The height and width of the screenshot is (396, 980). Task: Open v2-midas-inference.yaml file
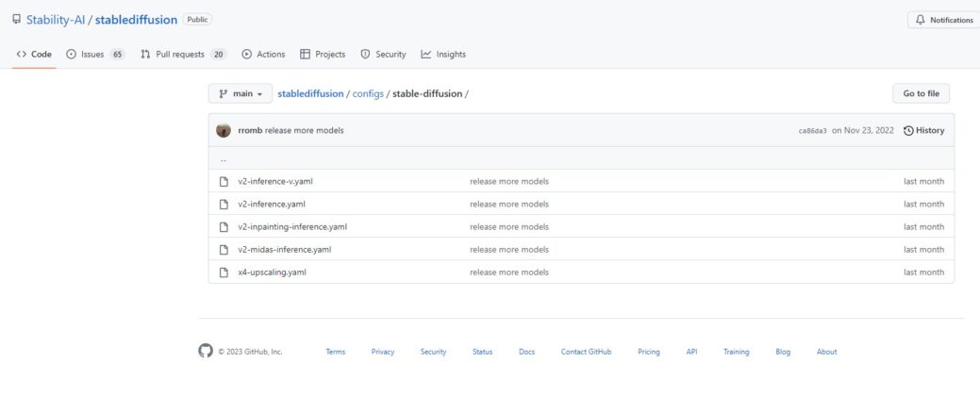pos(284,249)
